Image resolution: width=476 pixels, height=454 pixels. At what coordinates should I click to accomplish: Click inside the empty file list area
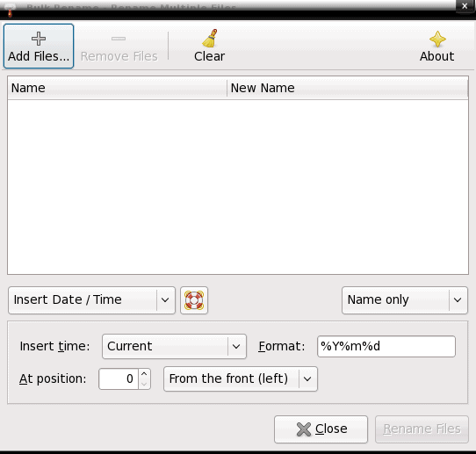point(238,187)
